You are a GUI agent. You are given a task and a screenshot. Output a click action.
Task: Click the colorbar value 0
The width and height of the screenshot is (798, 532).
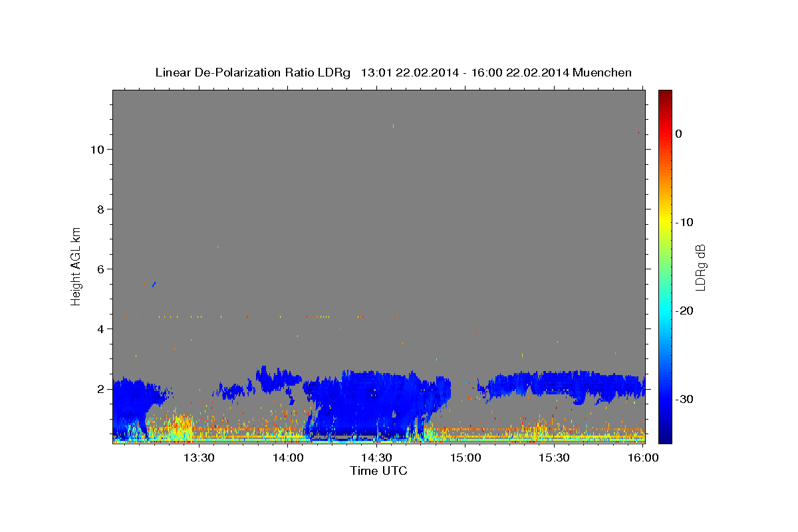[679, 134]
